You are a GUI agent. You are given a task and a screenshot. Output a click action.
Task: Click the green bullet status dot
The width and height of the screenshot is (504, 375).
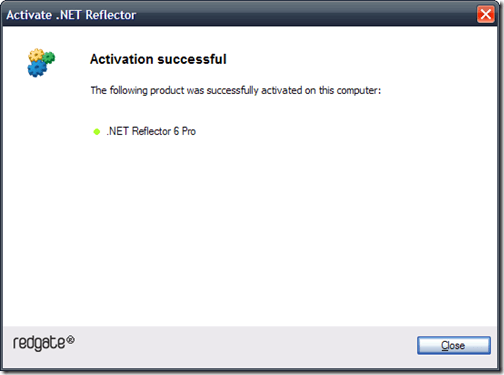tap(97, 132)
